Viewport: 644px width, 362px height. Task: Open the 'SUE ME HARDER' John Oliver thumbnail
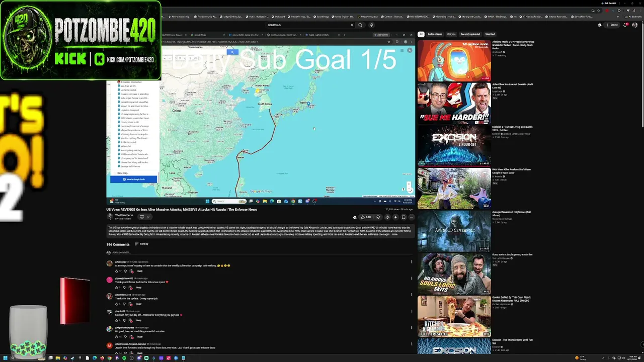click(454, 103)
